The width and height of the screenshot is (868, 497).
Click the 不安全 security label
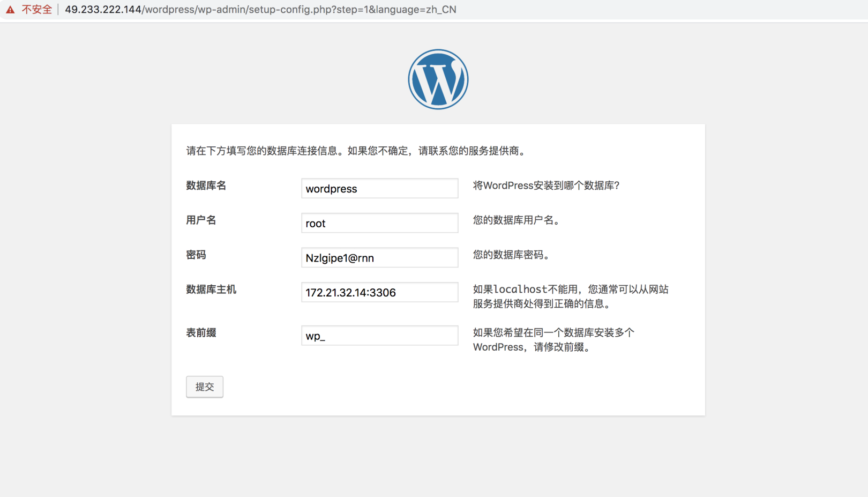pos(37,10)
